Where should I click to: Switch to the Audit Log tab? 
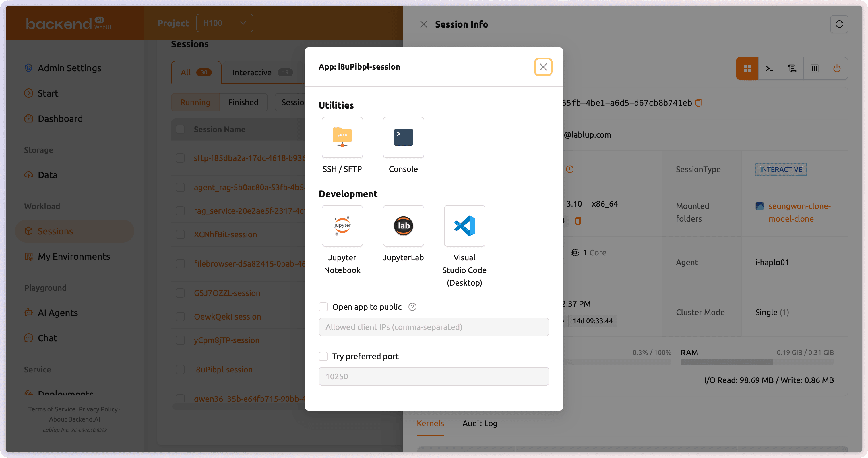(479, 423)
